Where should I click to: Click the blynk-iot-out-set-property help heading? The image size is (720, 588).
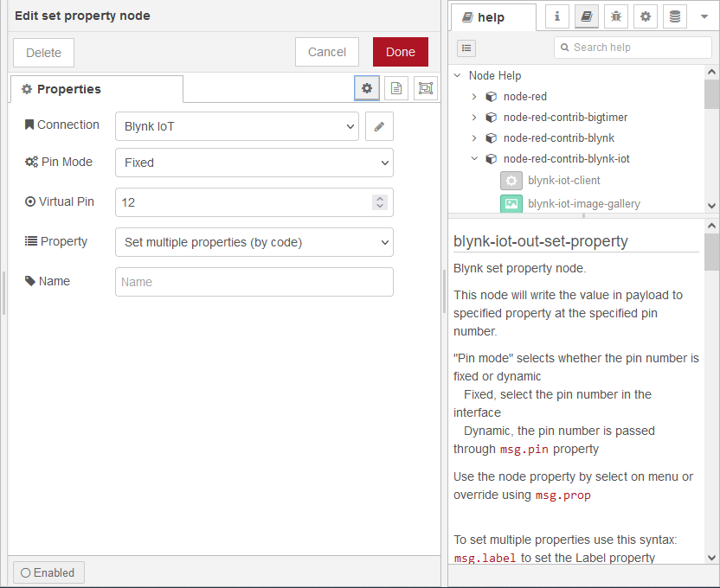pos(541,241)
